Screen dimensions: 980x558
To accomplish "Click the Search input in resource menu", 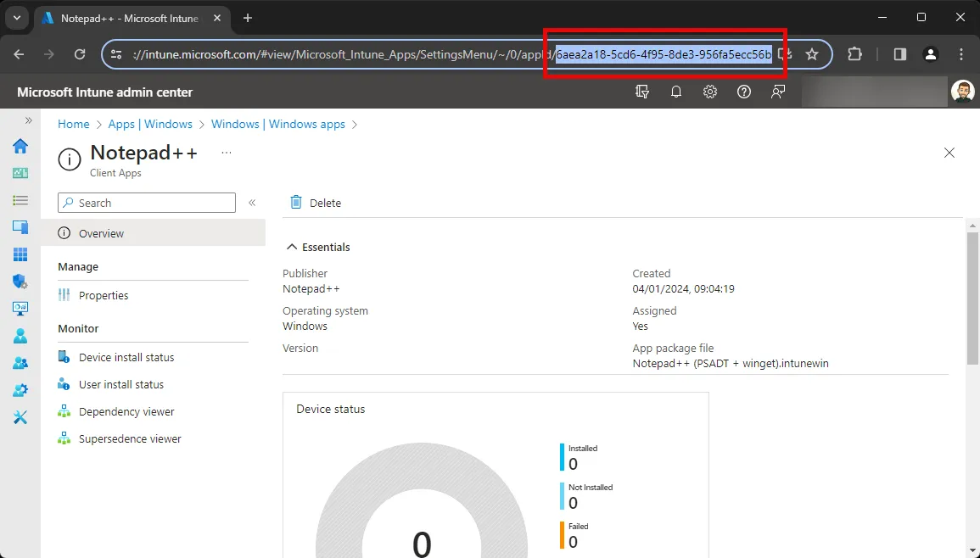I will click(147, 203).
